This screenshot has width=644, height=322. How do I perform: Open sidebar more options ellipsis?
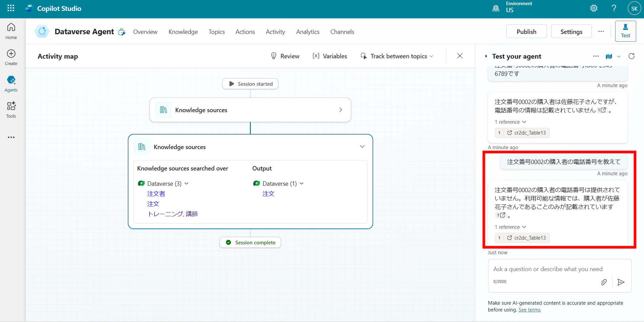[x=11, y=137]
